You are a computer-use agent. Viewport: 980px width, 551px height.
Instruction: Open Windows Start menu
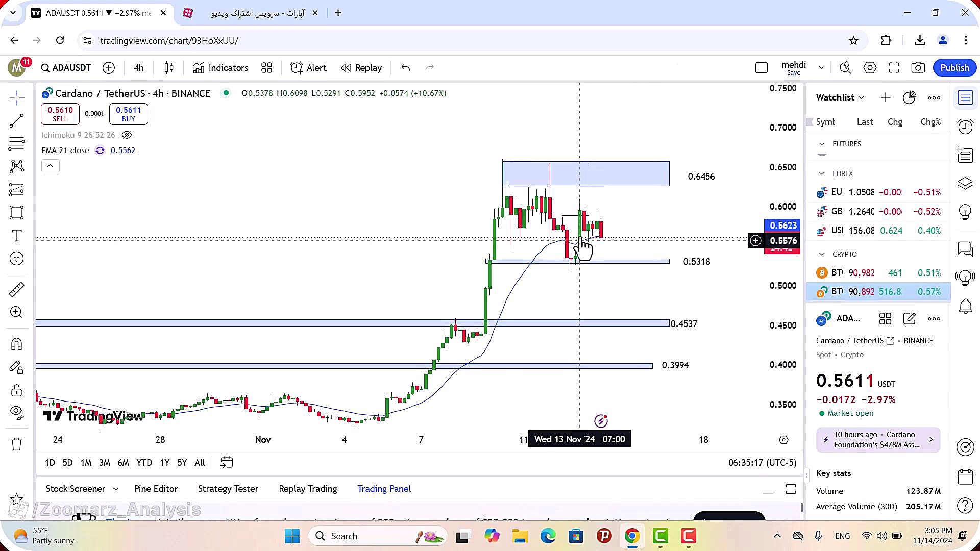click(x=292, y=536)
